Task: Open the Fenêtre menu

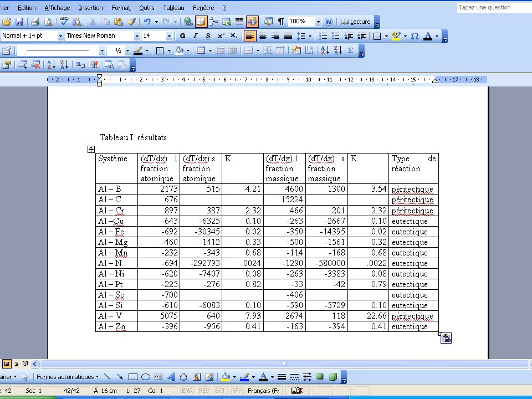Action: click(203, 8)
